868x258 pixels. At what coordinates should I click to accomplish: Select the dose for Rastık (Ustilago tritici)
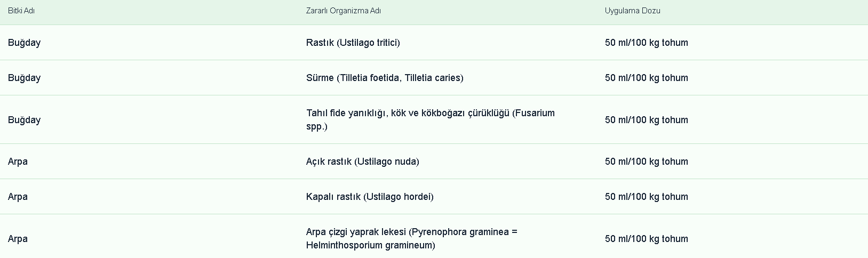tap(646, 43)
